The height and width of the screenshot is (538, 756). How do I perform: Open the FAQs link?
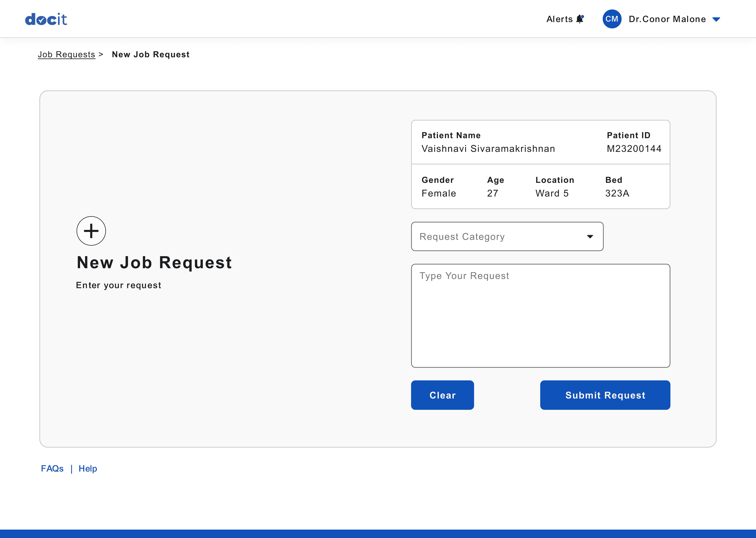[52, 468]
